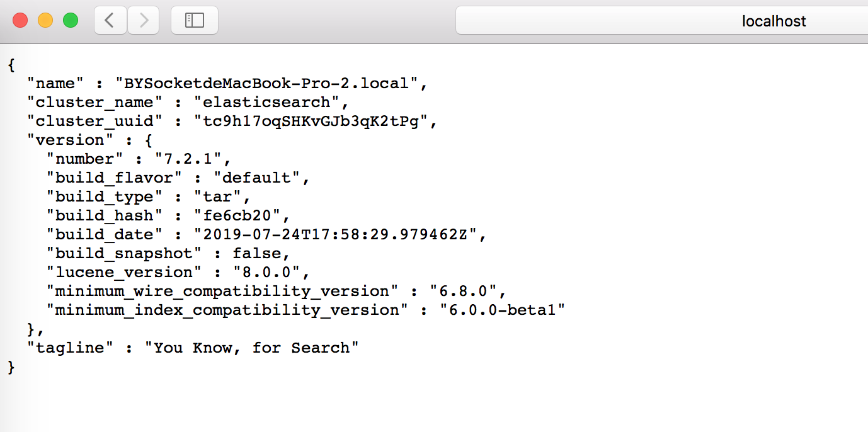868x432 pixels.
Task: Go forward to the next page
Action: pyautogui.click(x=143, y=21)
